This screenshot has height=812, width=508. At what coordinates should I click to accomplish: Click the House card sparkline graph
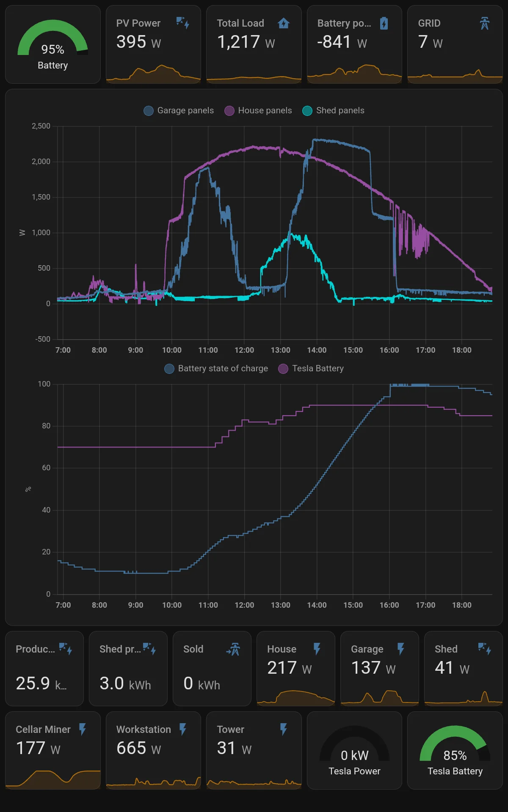(296, 697)
